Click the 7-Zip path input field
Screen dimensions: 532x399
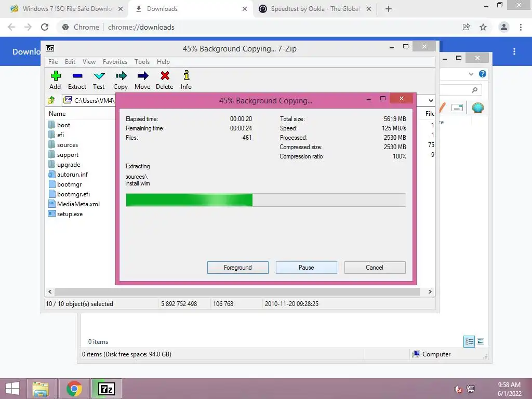coord(95,100)
